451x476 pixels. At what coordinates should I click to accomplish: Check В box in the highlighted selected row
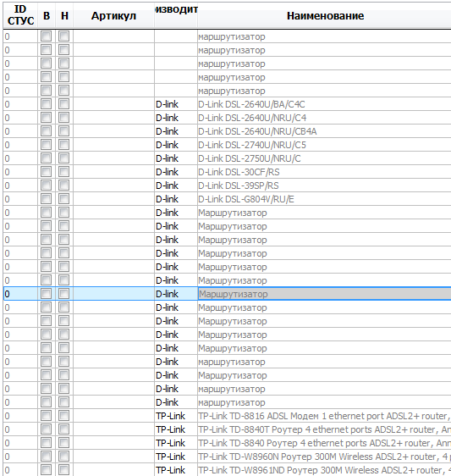(46, 294)
